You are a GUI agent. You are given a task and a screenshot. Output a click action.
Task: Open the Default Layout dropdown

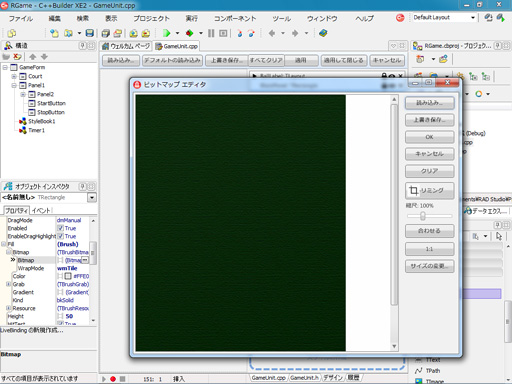[473, 17]
